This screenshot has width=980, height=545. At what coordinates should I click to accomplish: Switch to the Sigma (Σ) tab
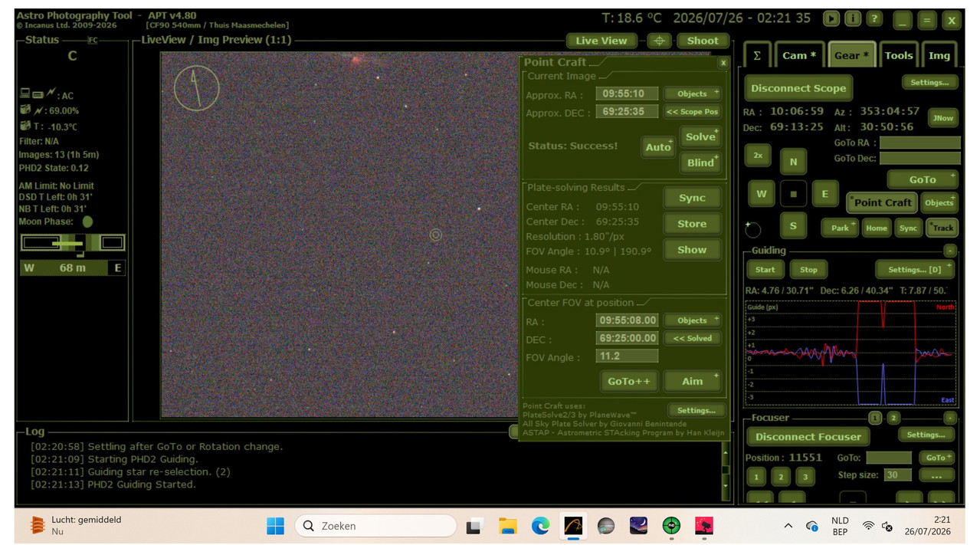click(757, 55)
